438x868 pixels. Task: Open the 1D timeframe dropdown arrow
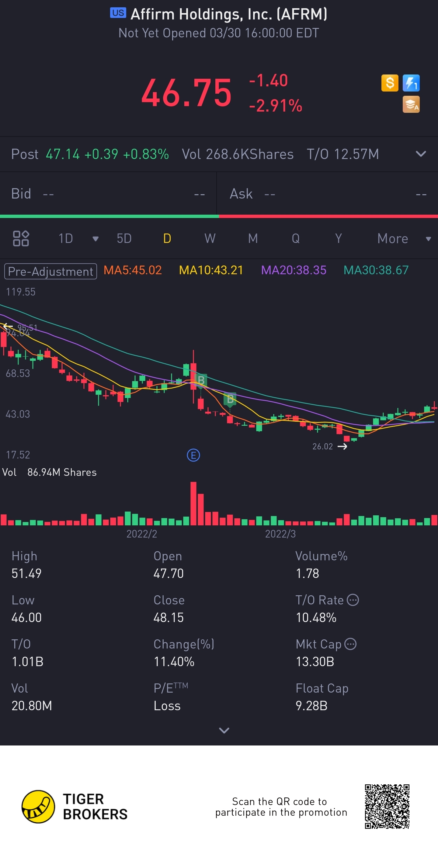pyautogui.click(x=96, y=239)
